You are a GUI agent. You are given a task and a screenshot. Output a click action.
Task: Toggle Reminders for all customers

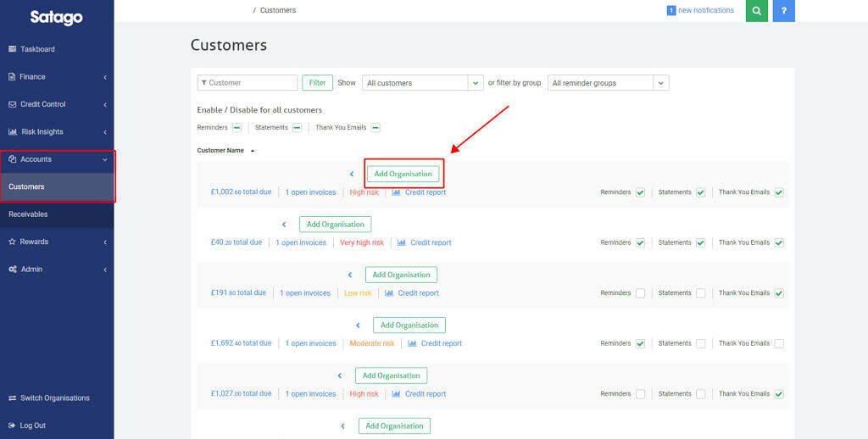pos(236,128)
